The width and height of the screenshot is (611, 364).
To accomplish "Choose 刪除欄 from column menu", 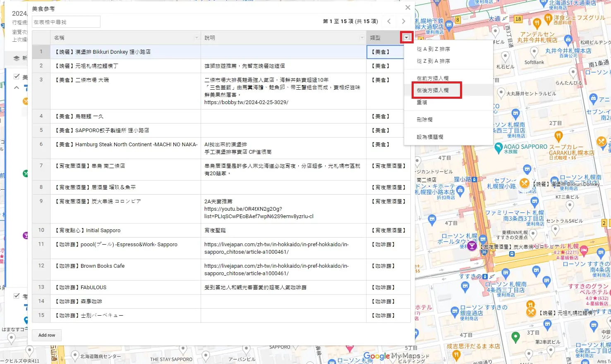I will click(x=448, y=119).
